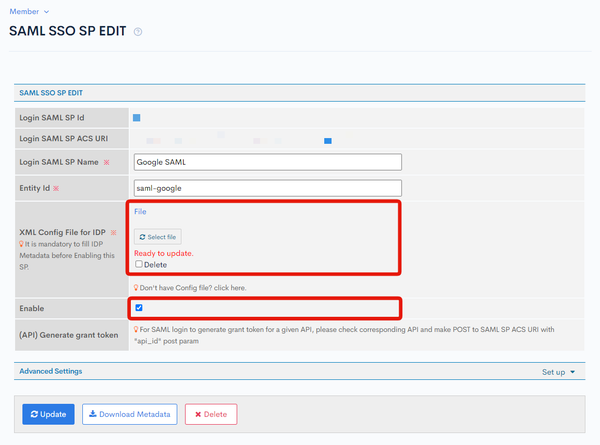This screenshot has height=445, width=600.
Task: Open the help icon beside SAML SSO SP EDIT
Action: tap(138, 32)
